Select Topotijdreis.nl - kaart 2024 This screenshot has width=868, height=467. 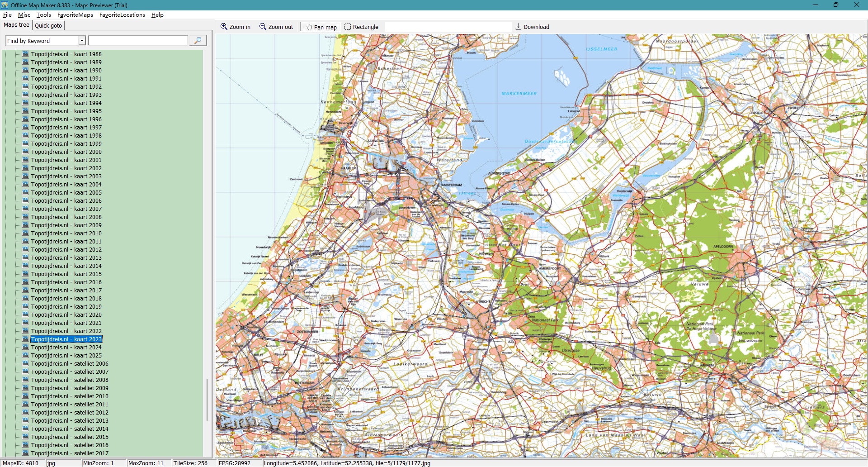(66, 348)
